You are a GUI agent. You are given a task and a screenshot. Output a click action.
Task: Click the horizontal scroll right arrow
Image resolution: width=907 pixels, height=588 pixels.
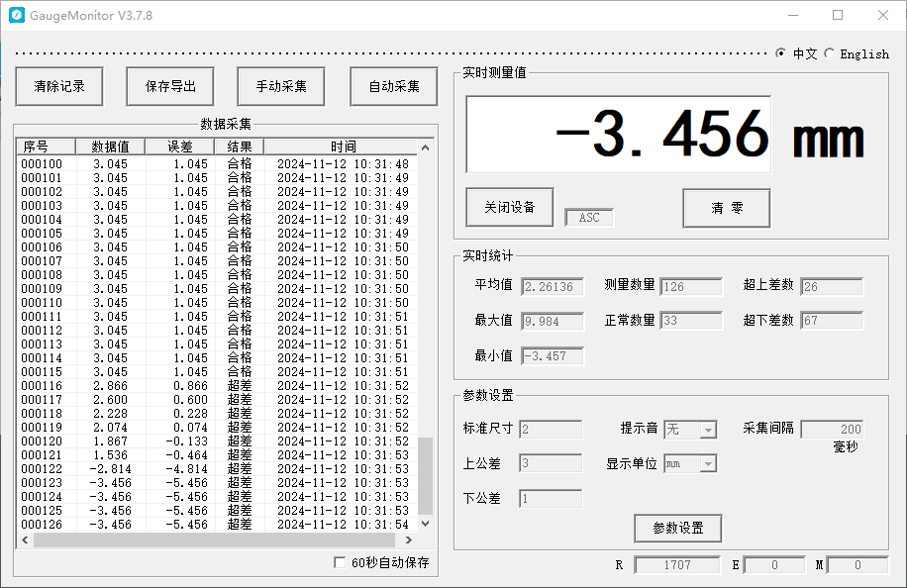[x=409, y=540]
